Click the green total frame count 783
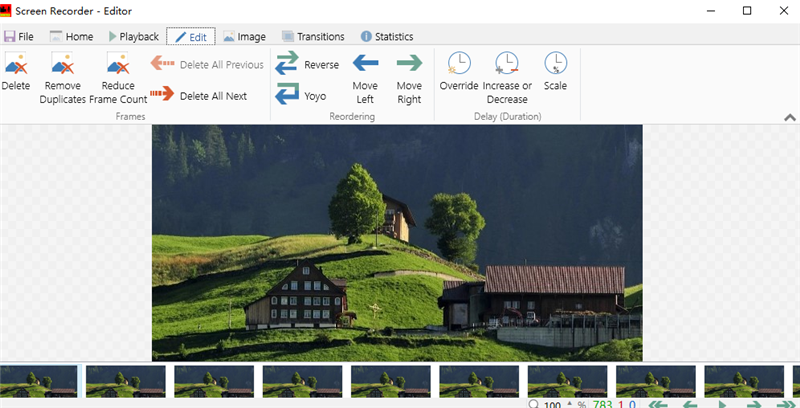The height and width of the screenshot is (408, 800). coord(603,405)
